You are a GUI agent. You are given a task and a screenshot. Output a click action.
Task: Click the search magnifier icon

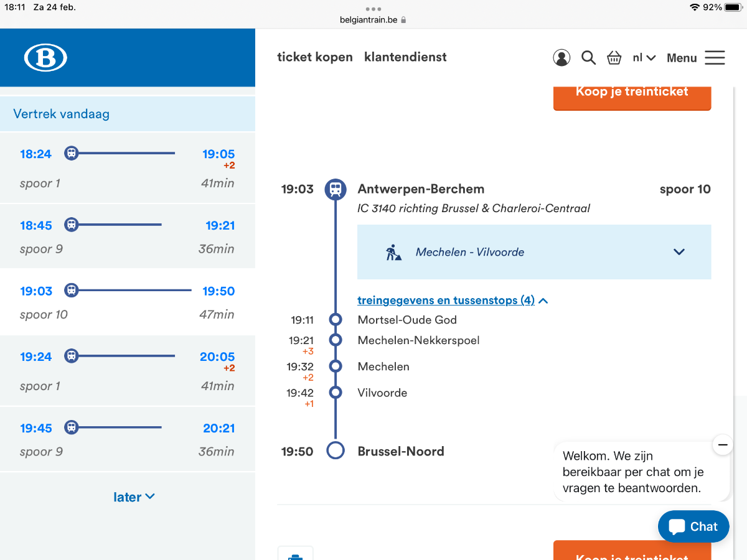pyautogui.click(x=588, y=58)
